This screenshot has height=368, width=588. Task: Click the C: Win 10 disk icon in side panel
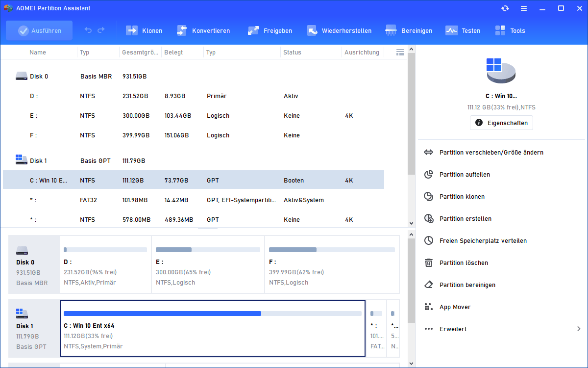501,71
